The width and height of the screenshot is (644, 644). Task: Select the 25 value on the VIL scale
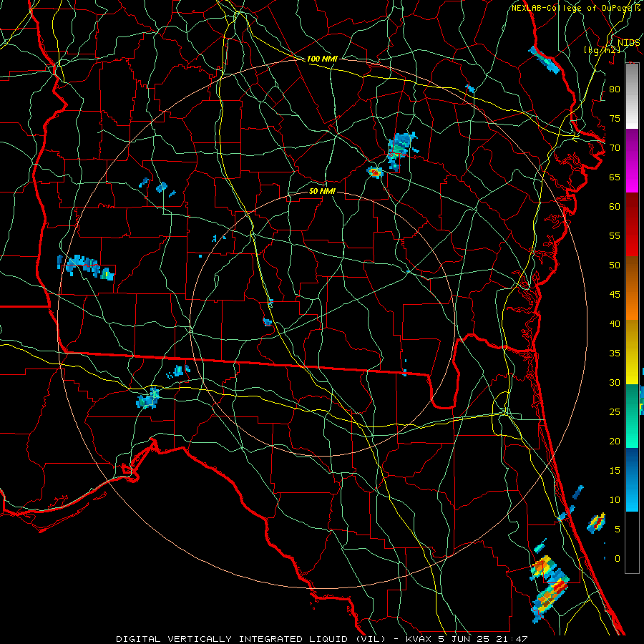615,412
